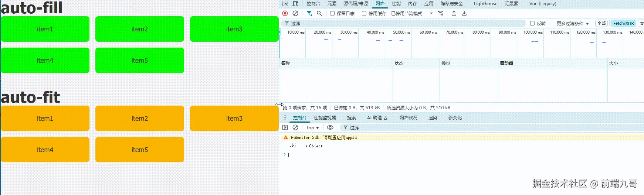This screenshot has height=195, width=644.
Task: Expand the 更多过滤条件 dropdown
Action: [x=572, y=23]
